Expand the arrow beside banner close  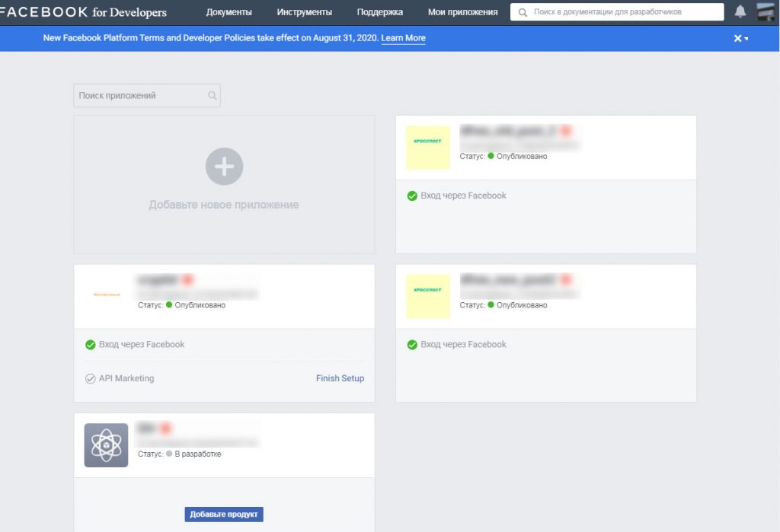[x=746, y=39]
